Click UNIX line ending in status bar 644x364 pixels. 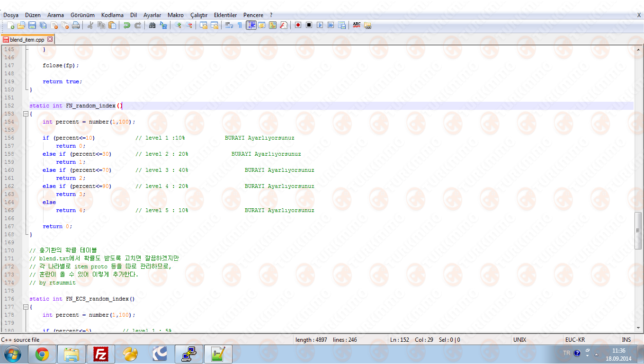[x=519, y=340]
